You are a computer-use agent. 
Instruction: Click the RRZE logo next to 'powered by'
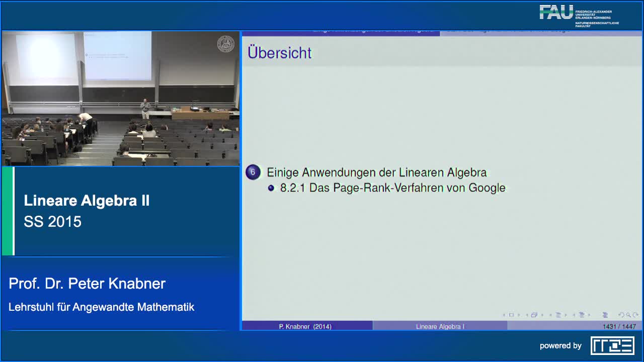click(612, 345)
